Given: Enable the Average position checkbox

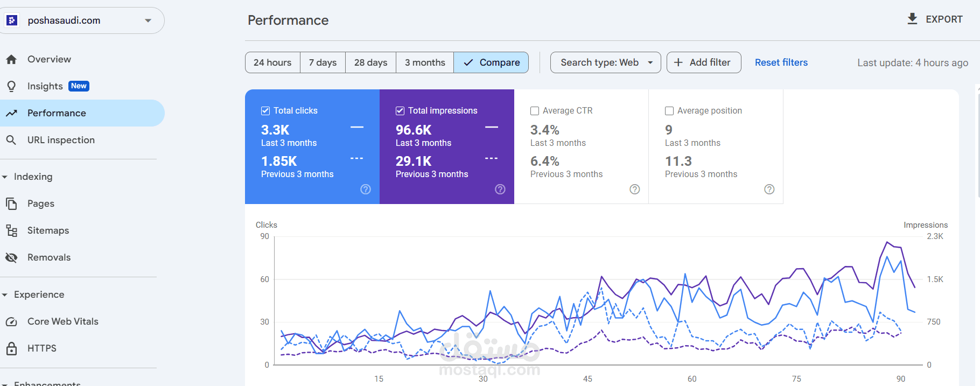Looking at the screenshot, I should click(669, 111).
